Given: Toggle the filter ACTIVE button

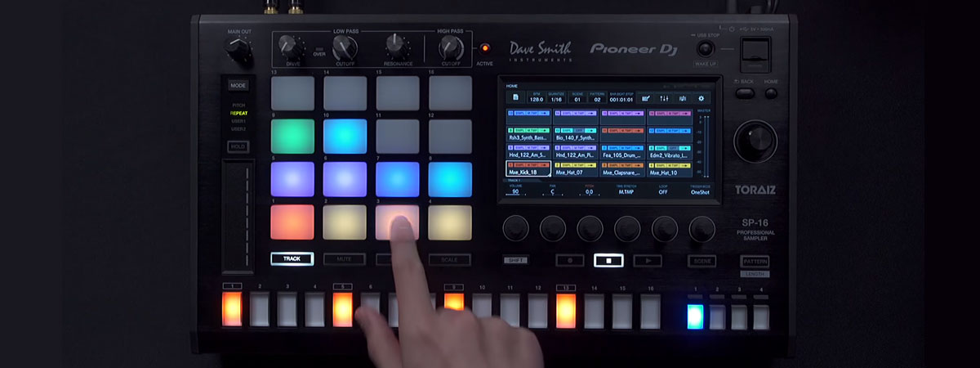Looking at the screenshot, I should [485, 48].
